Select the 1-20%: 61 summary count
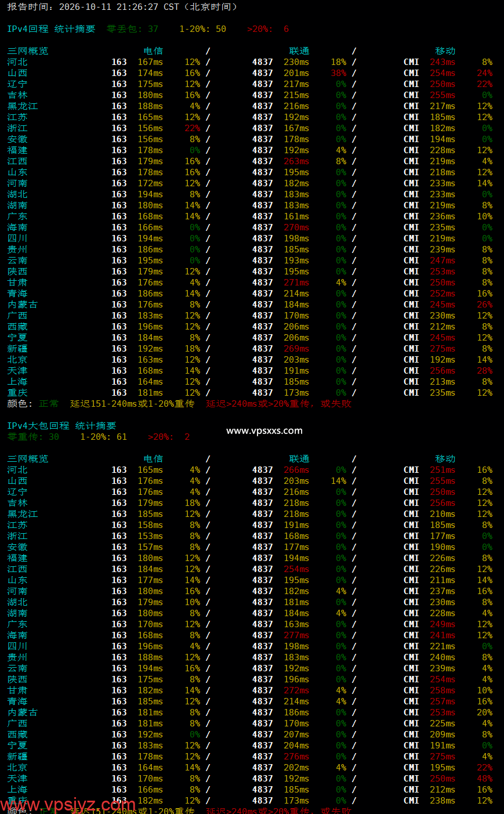This screenshot has height=814, width=504. (103, 437)
